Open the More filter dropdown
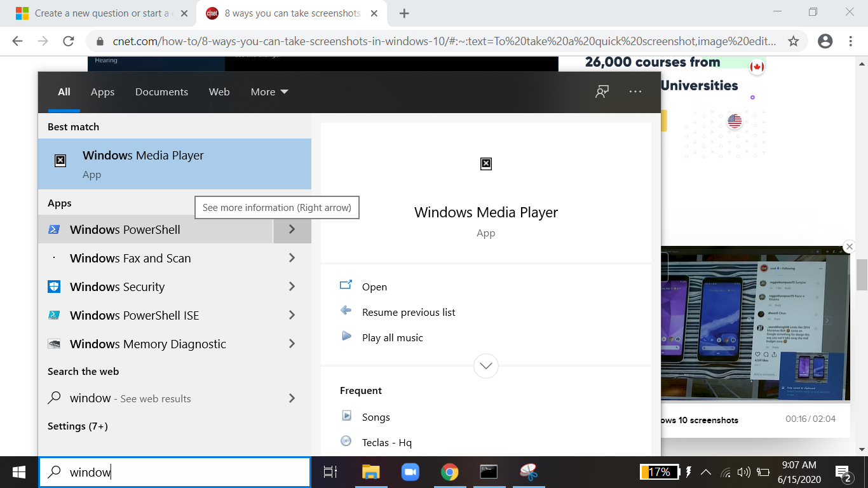This screenshot has height=488, width=868. click(x=269, y=91)
